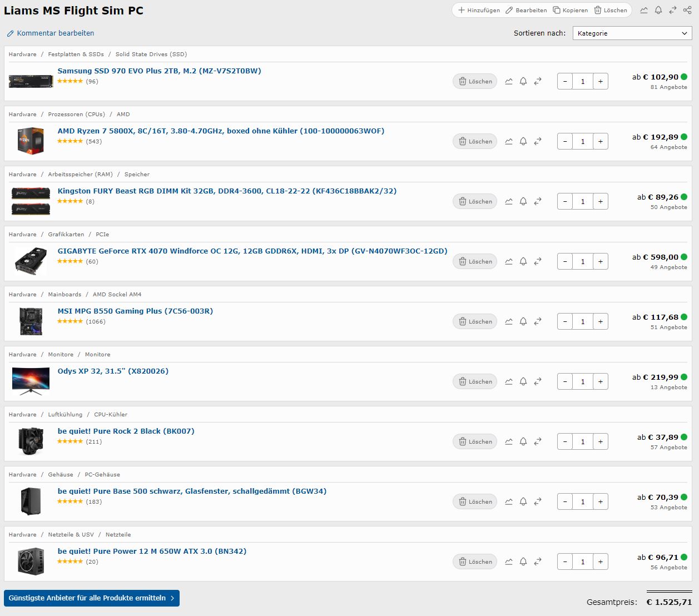699x616 pixels.
Task: Click swap arrows icon for Odys XP 32 row
Action: pos(538,381)
